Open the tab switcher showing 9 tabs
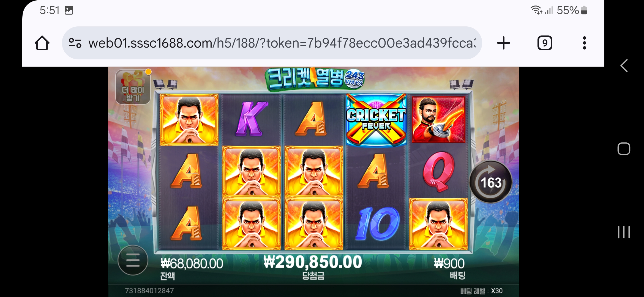The width and height of the screenshot is (644, 297). pyautogui.click(x=545, y=43)
